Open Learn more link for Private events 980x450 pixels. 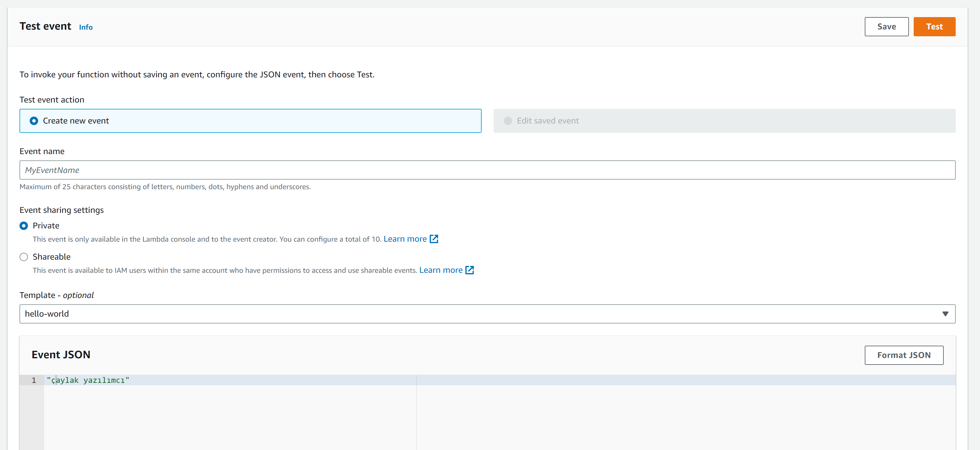pyautogui.click(x=405, y=239)
